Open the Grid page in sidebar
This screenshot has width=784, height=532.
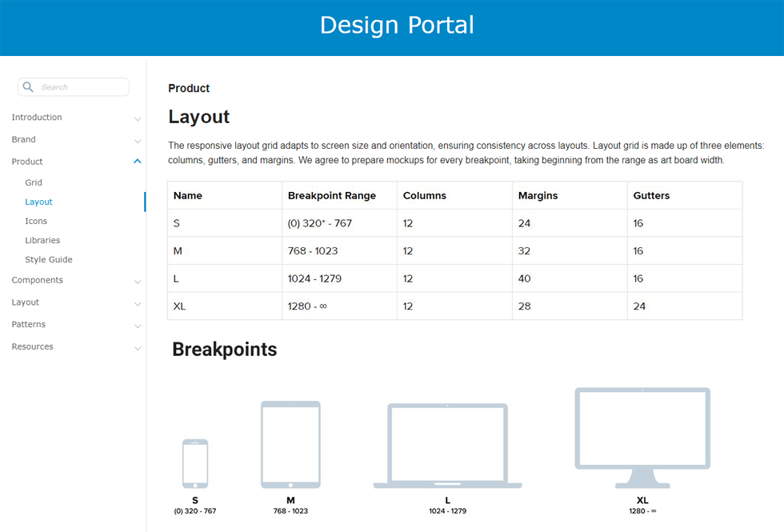pos(34,182)
